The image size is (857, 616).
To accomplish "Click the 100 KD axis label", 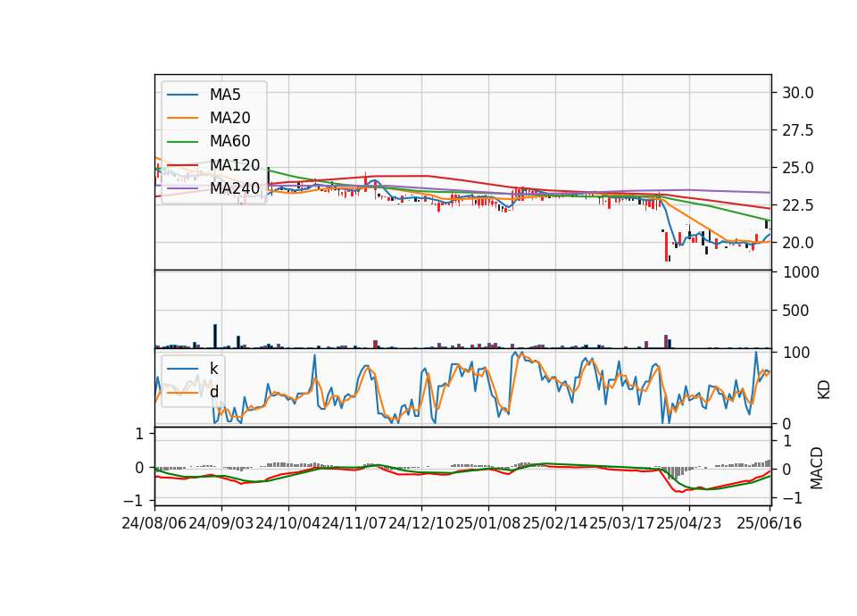I will click(795, 353).
